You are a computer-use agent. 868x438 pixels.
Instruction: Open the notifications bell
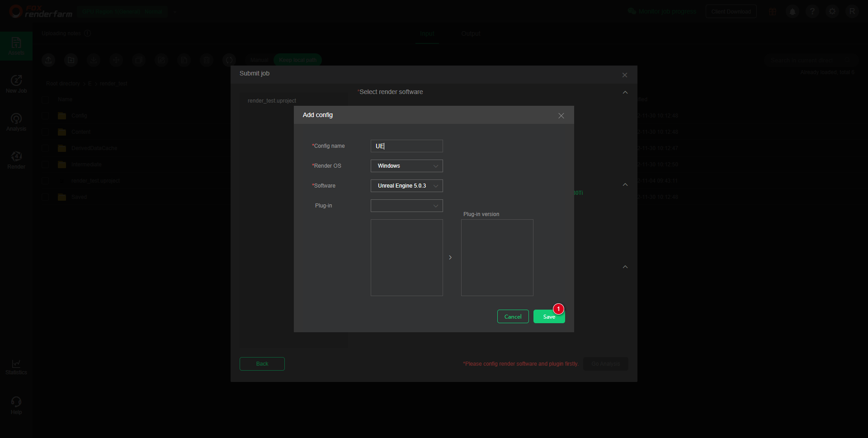(x=793, y=11)
